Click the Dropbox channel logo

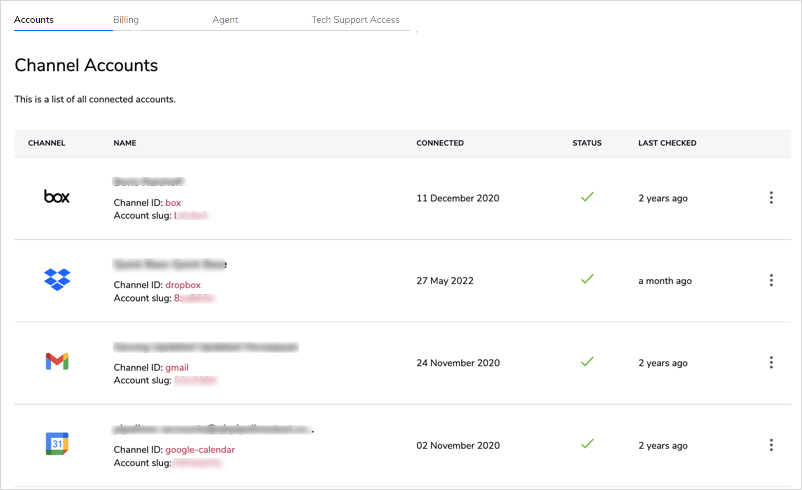(57, 280)
